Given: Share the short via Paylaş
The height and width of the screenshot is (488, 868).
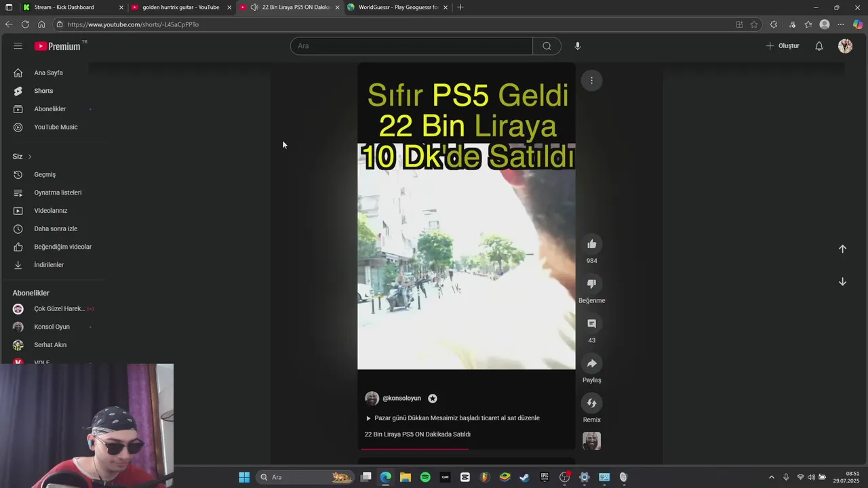Looking at the screenshot, I should pos(592,363).
